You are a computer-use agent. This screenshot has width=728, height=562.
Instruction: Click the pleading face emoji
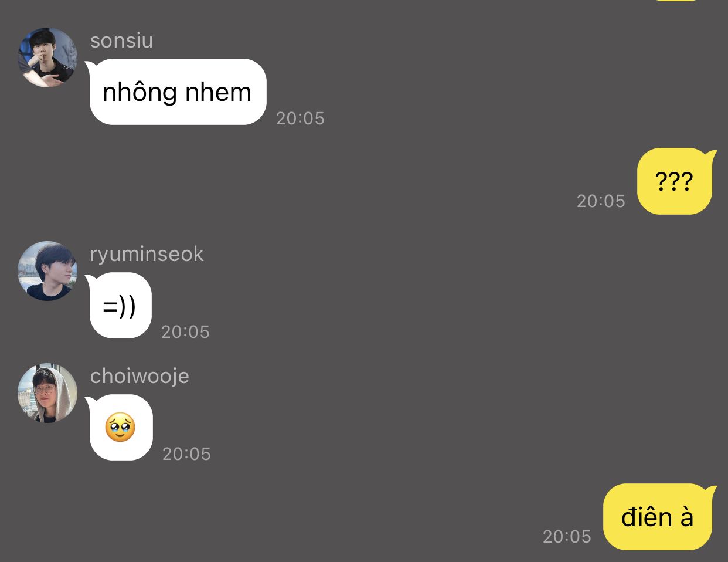coord(120,427)
